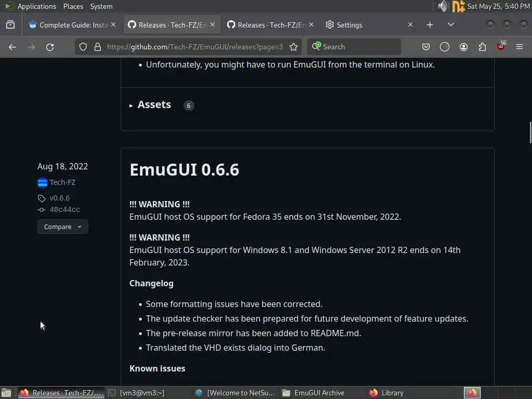Screen dimensions: 532x399
Task: Click the update checker changelog line
Action: (307, 318)
